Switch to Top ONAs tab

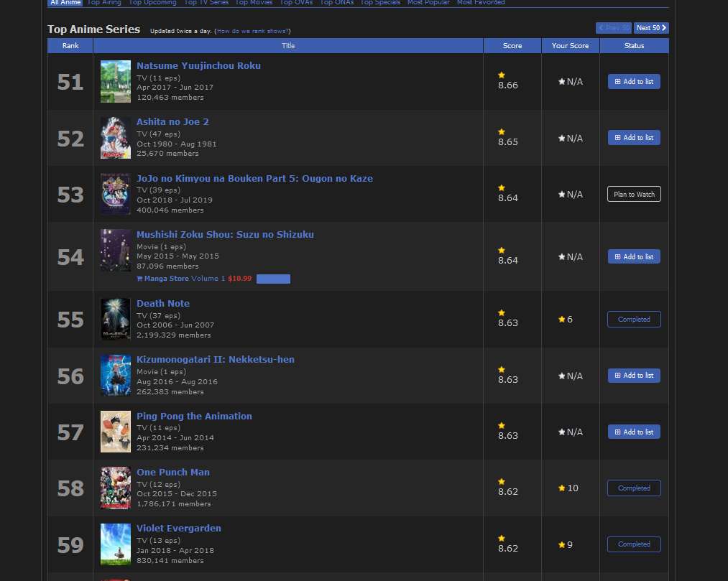[336, 2]
